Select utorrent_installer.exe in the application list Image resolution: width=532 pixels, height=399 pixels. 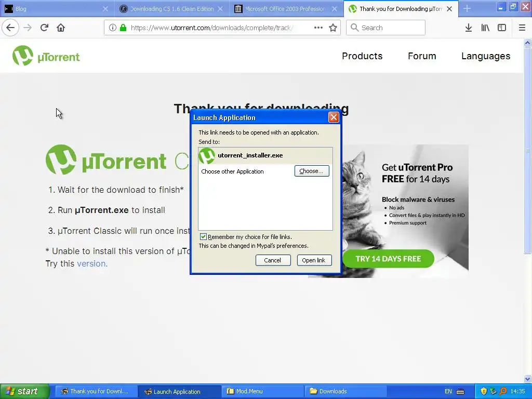click(265, 155)
